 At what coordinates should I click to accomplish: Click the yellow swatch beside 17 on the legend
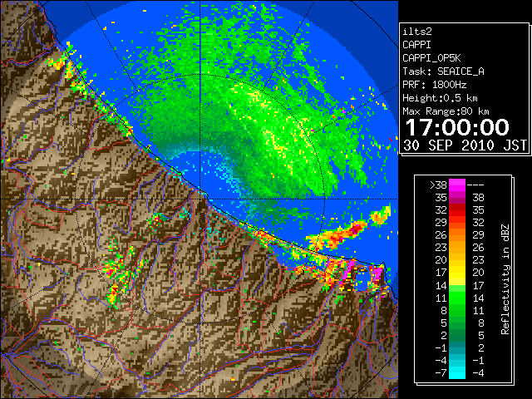click(x=457, y=273)
